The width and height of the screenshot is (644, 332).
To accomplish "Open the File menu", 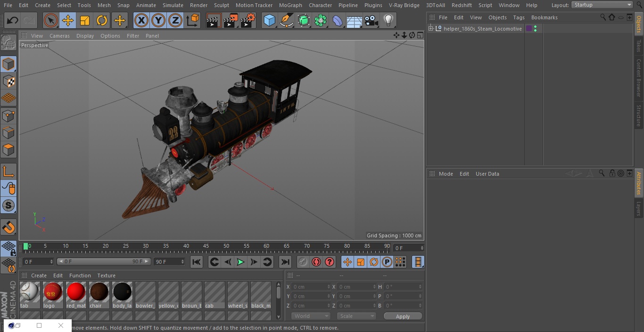I will (x=8, y=5).
